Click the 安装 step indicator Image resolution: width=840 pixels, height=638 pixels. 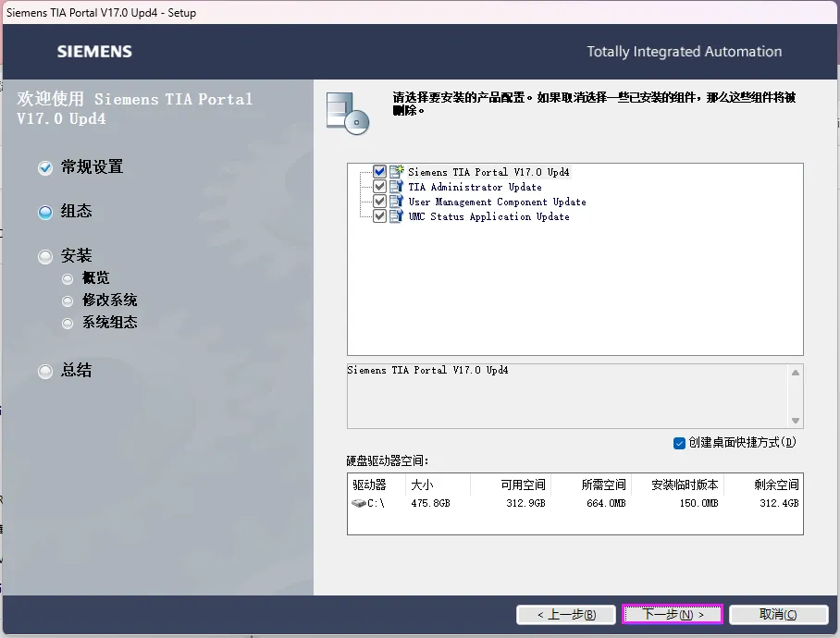coord(45,257)
